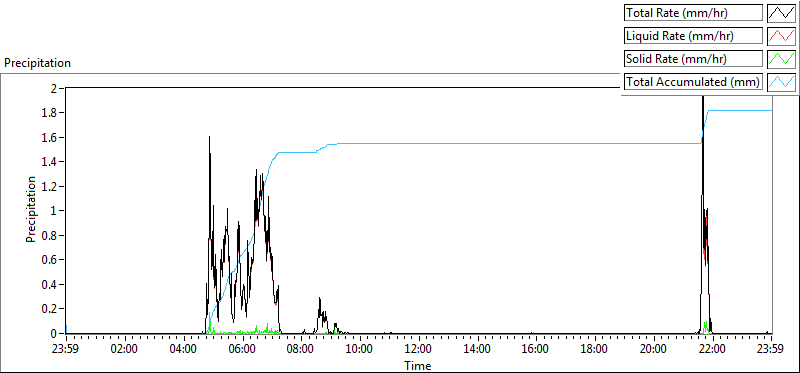The width and height of the screenshot is (800, 373).
Task: Click the 1.6 mm/hr peak near 05:00
Action: (x=209, y=138)
